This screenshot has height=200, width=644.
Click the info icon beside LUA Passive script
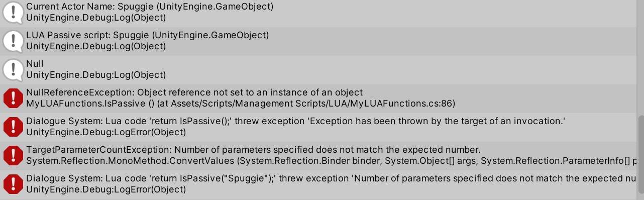13,41
